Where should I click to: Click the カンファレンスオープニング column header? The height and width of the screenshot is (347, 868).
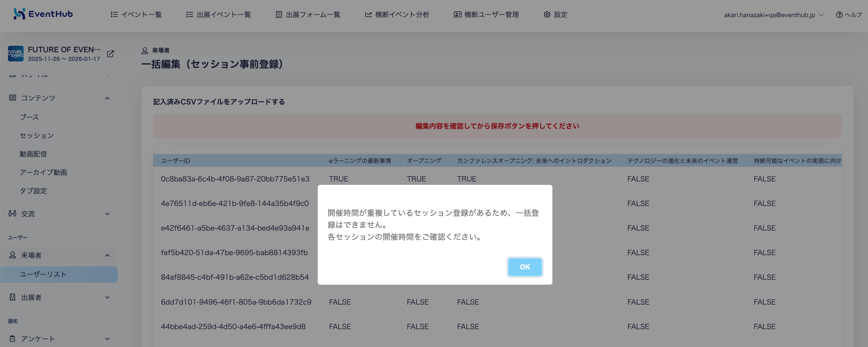pos(534,161)
